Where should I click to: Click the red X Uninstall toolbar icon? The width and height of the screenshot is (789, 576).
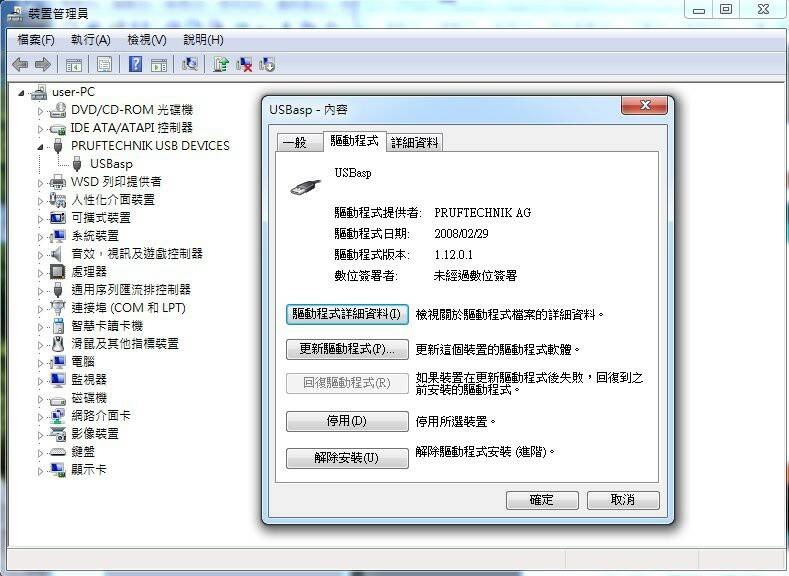(x=244, y=65)
